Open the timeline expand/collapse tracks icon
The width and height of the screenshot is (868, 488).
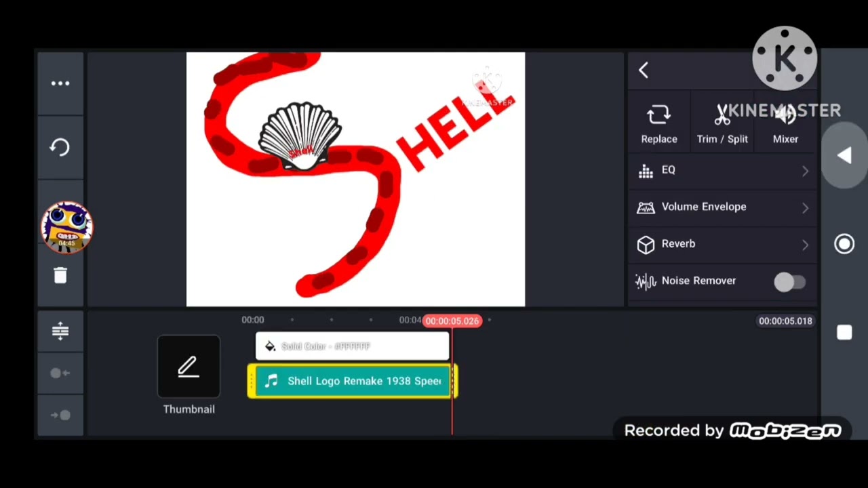60,330
